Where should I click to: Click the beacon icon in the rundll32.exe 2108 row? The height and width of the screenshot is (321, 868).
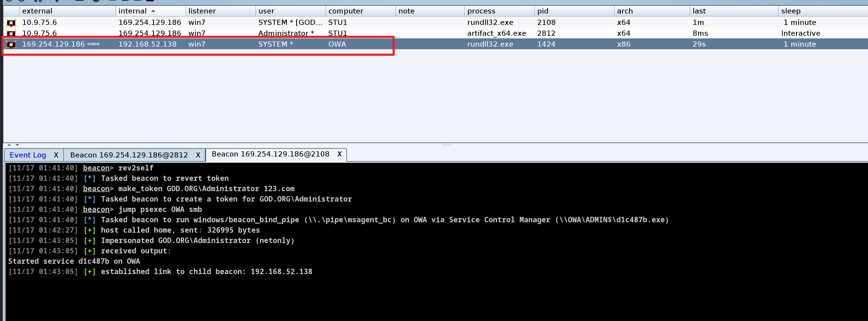(x=11, y=23)
